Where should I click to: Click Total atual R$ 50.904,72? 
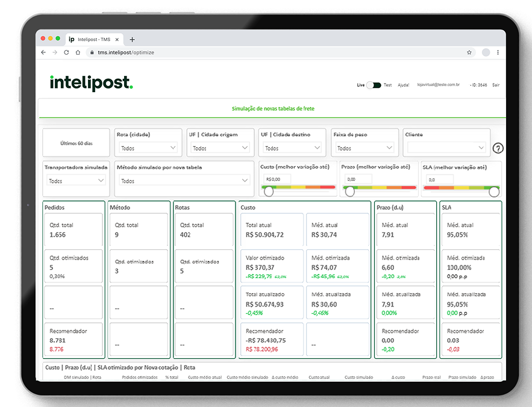point(264,235)
